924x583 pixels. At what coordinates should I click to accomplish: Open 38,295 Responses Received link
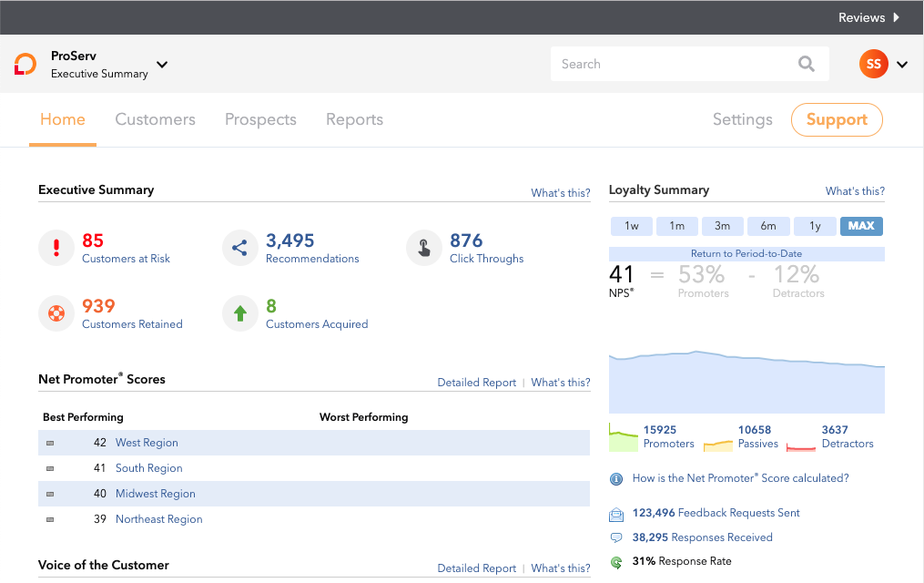[x=703, y=537]
